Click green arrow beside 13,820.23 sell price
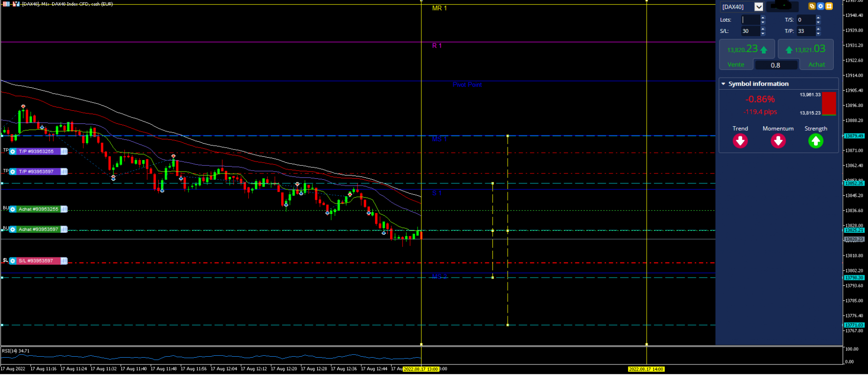Screen dimensions: 868x375 click(x=764, y=50)
